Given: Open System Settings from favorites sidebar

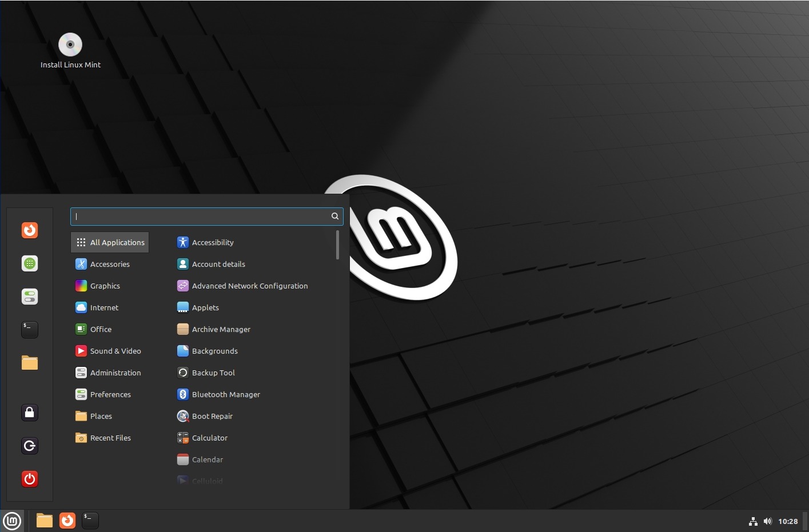Looking at the screenshot, I should coord(30,297).
